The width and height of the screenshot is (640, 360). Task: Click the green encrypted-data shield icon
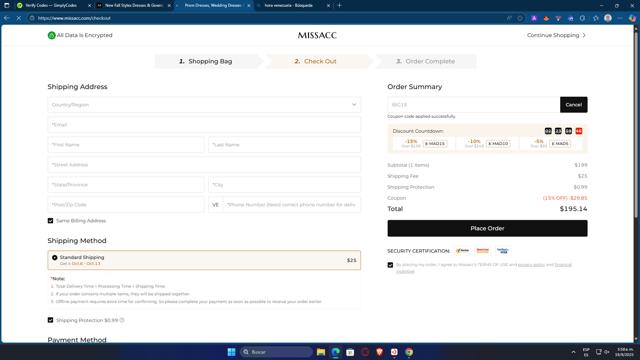51,36
